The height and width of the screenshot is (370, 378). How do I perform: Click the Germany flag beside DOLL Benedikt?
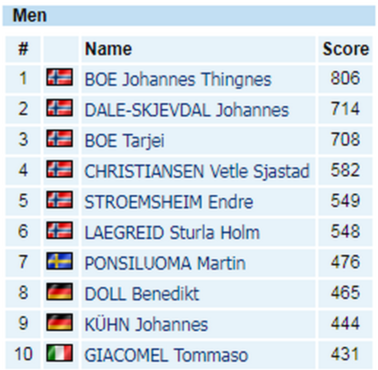pyautogui.click(x=59, y=292)
